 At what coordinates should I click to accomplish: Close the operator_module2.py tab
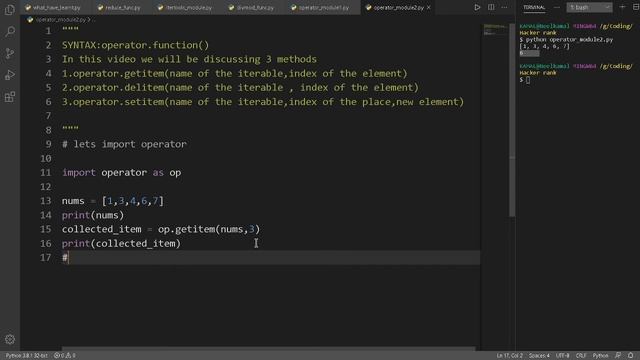429,7
